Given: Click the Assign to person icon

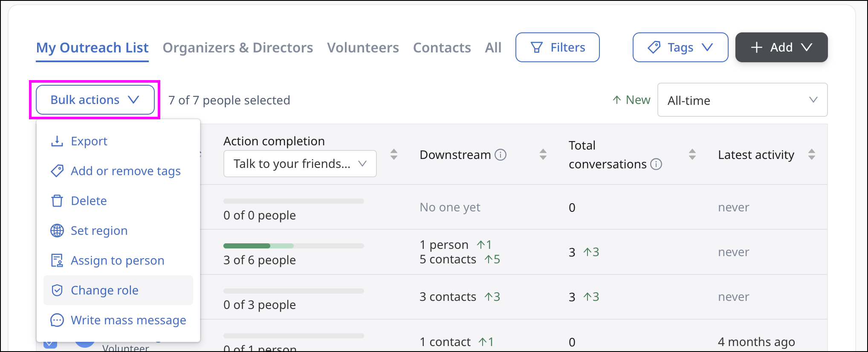Looking at the screenshot, I should pyautogui.click(x=57, y=260).
